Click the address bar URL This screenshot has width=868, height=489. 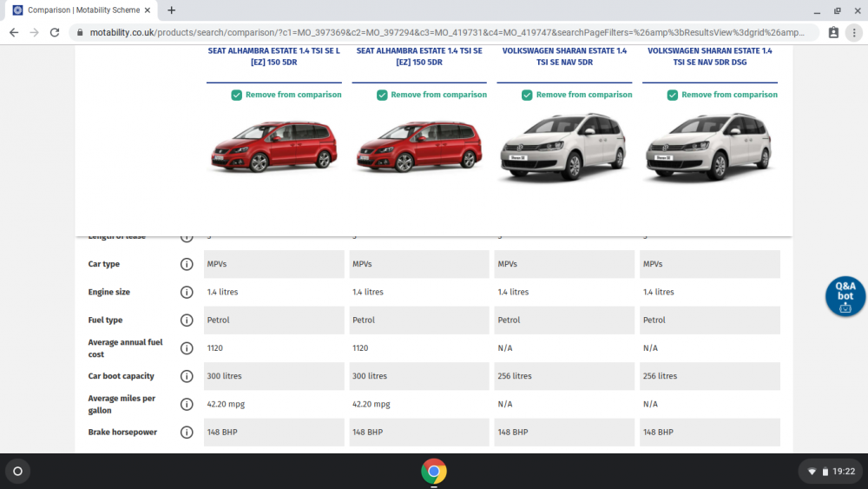[447, 33]
